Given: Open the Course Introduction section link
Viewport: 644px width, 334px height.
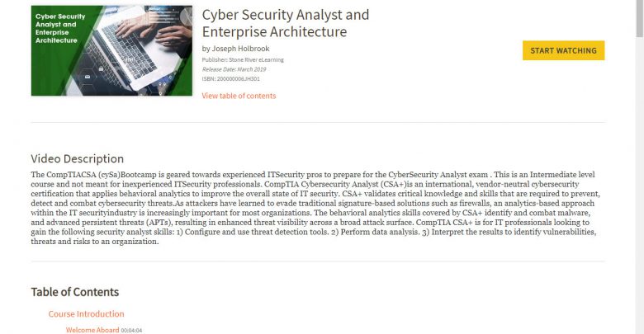Looking at the screenshot, I should 86,314.
